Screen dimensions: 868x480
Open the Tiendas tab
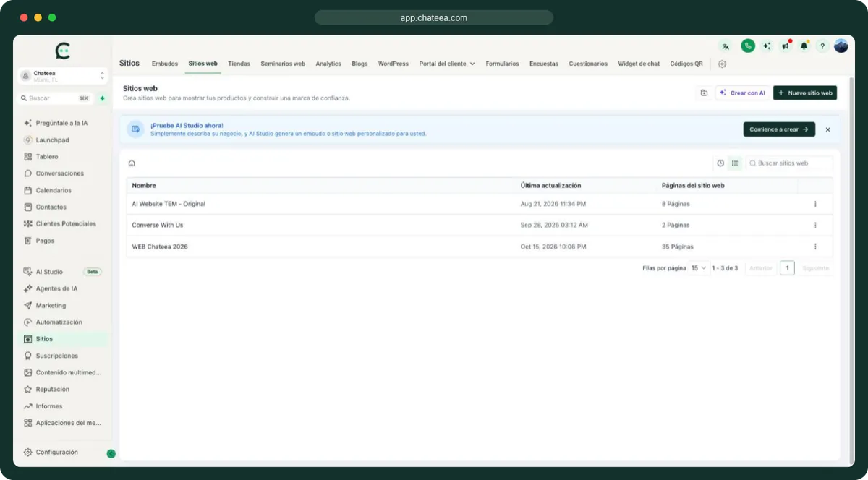point(239,64)
